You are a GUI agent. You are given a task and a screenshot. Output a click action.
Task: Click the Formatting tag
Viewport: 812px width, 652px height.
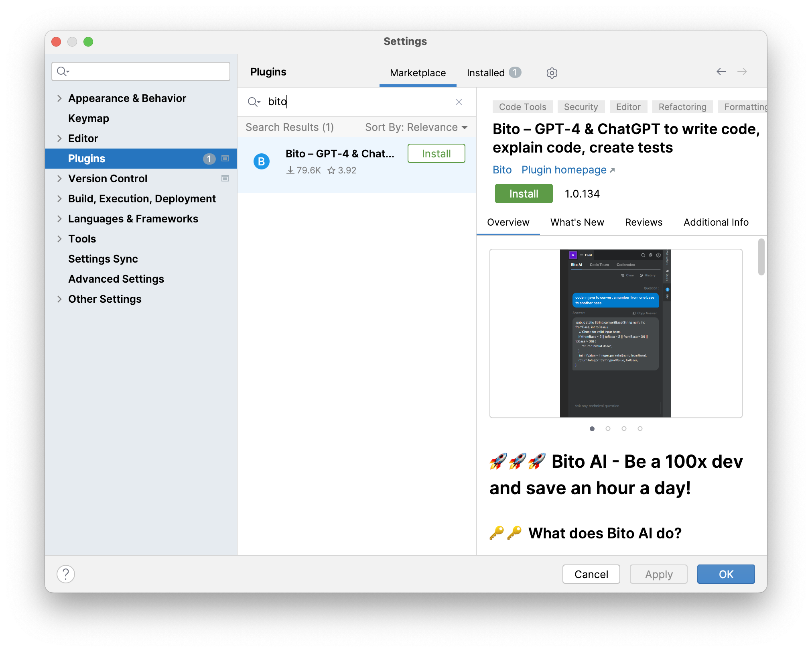(743, 107)
